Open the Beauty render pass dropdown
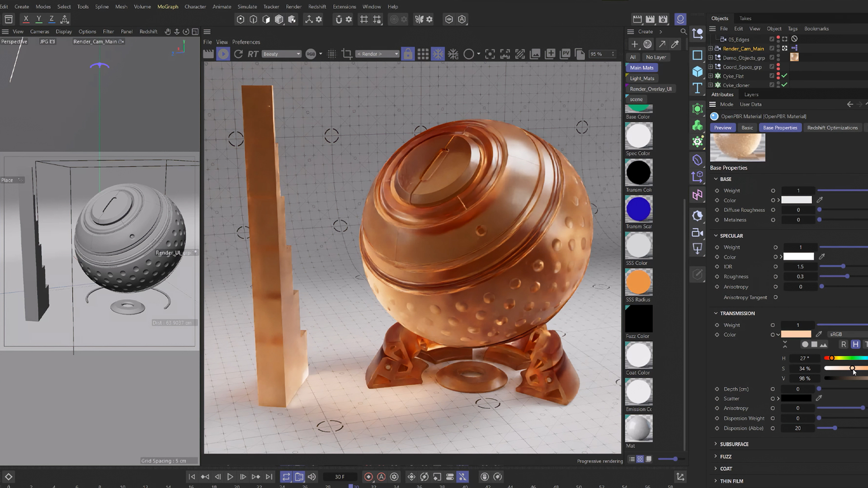Image resolution: width=868 pixels, height=488 pixels. (281, 54)
